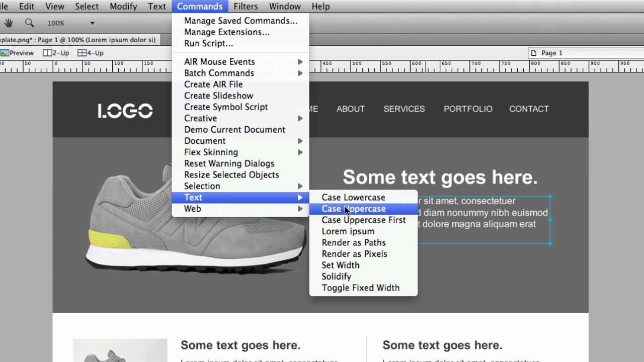The width and height of the screenshot is (644, 362).
Task: Open the Help menu
Action: coord(320,7)
